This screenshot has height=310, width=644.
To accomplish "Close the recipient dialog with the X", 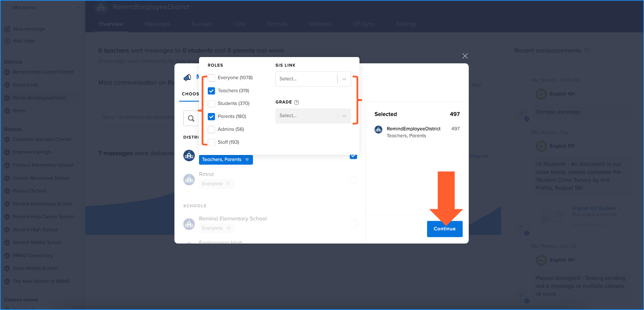I will (465, 56).
